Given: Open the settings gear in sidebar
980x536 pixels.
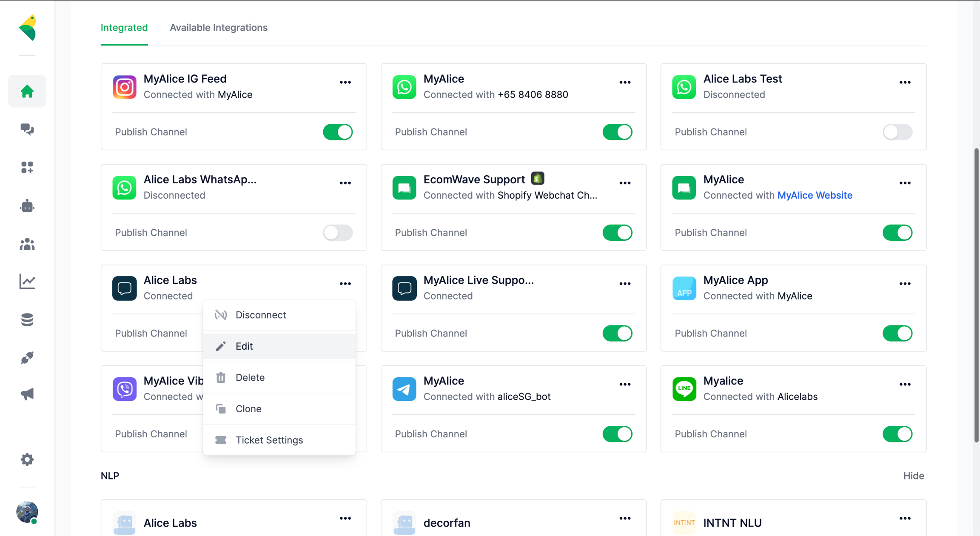Looking at the screenshot, I should pos(27,459).
